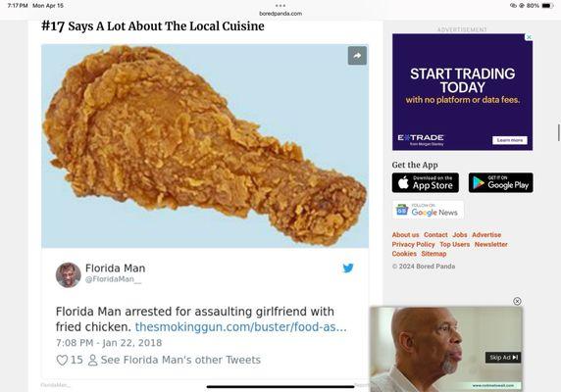Download on the App Store badge
This screenshot has width=561, height=392.
click(x=425, y=182)
